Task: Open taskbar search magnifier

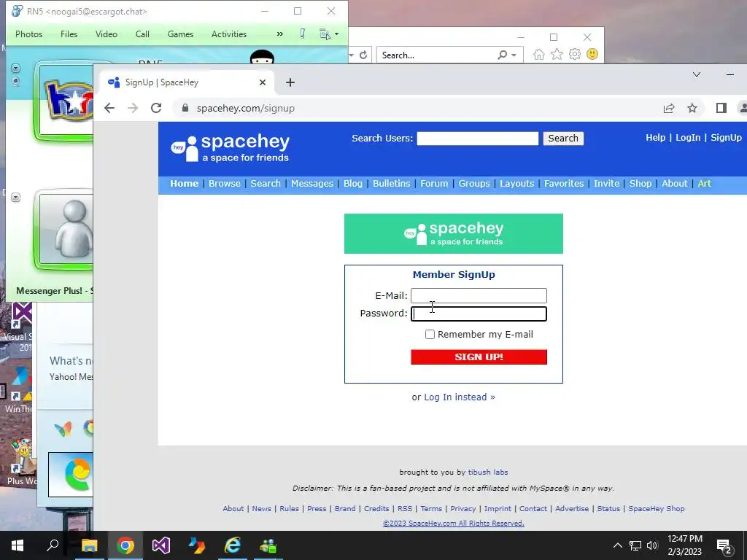Action: coord(53,545)
